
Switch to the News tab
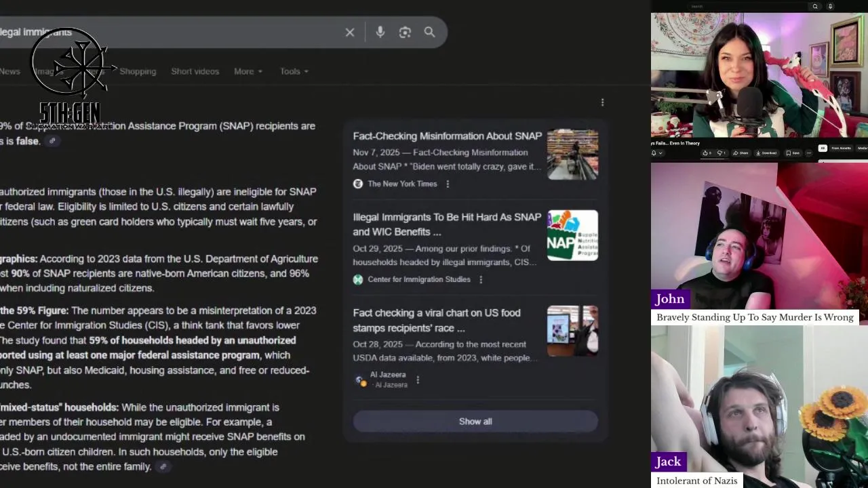click(9, 71)
